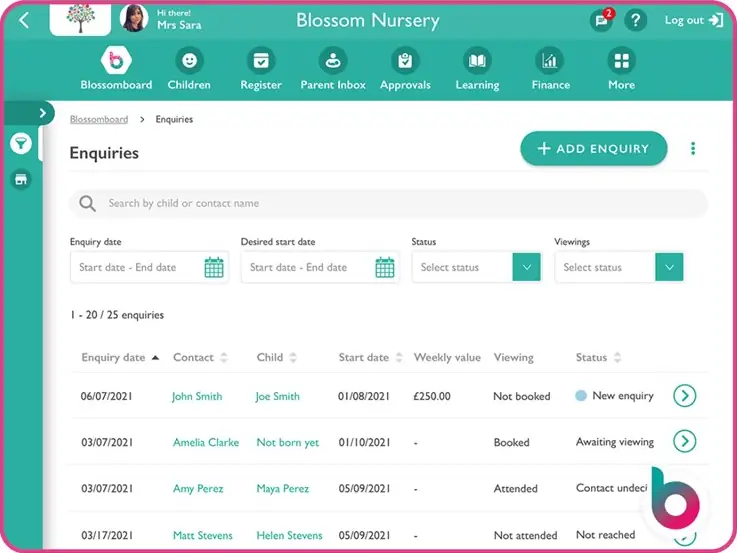Open the three-dot options menu beside Add Enquiry
Image resolution: width=737 pixels, height=553 pixels.
(693, 149)
